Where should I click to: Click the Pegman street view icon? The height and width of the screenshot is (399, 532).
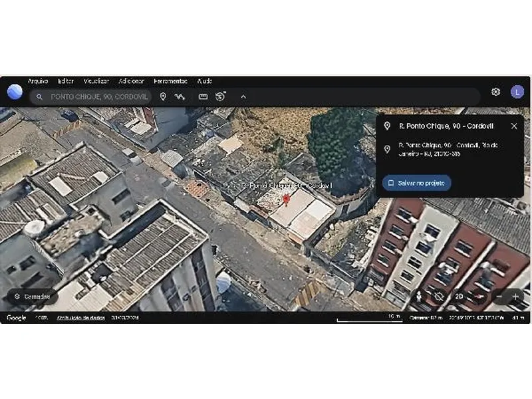tap(418, 297)
